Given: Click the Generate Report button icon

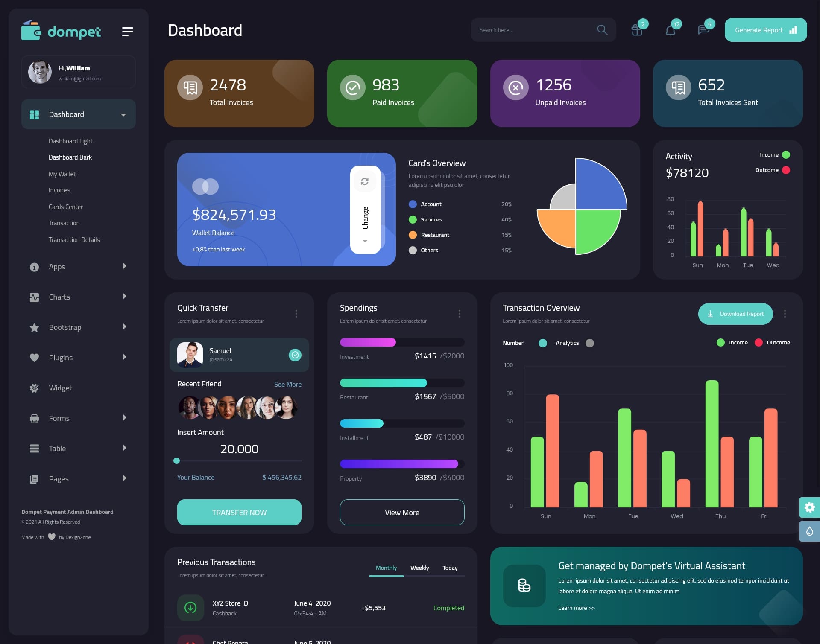Looking at the screenshot, I should [793, 30].
